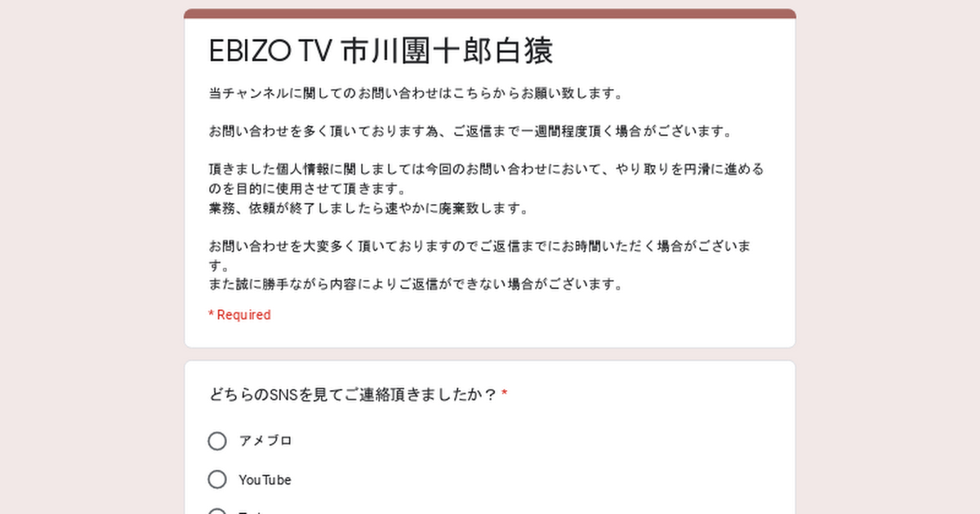
Task: Click the お問い合わせを大変多く頂いております line
Action: pyautogui.click(x=480, y=246)
